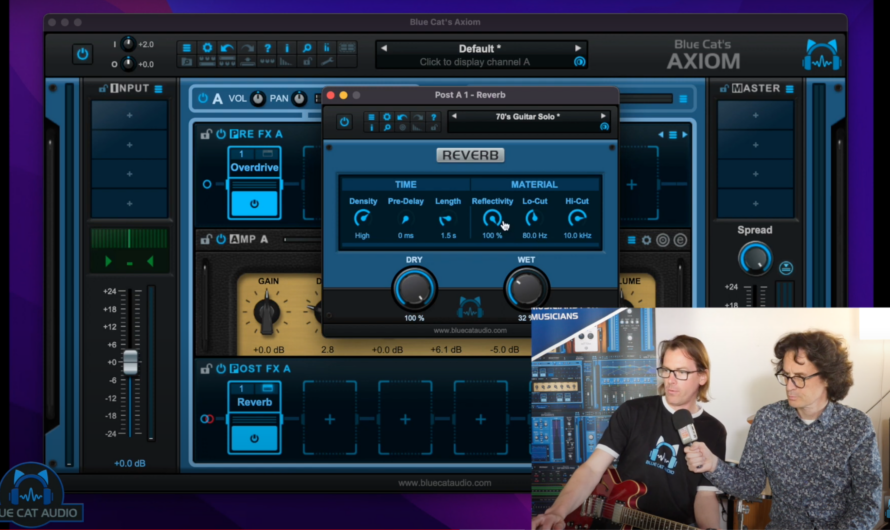
Task: Toggle AMP A lock icon
Action: (205, 239)
